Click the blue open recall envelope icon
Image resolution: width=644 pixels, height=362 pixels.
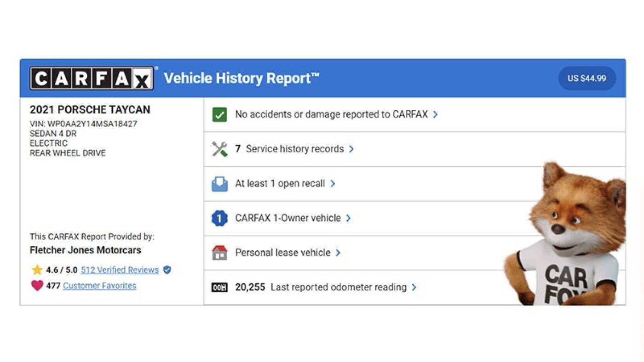pyautogui.click(x=219, y=184)
